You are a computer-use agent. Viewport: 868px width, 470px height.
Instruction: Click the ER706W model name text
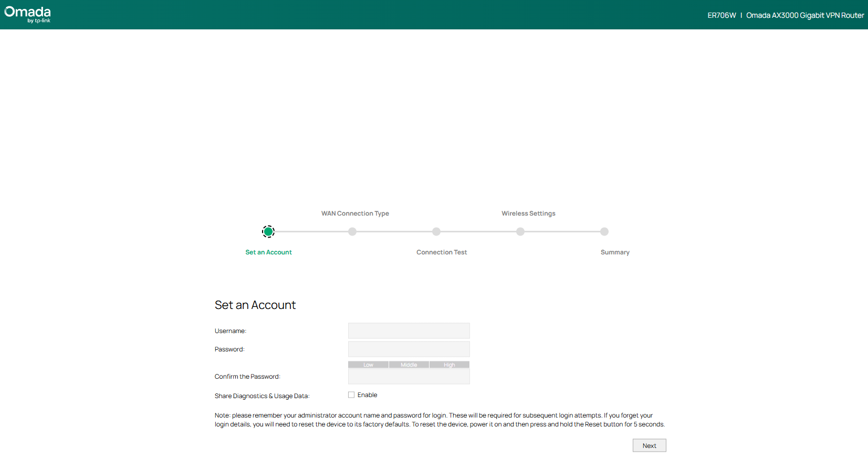coord(721,15)
